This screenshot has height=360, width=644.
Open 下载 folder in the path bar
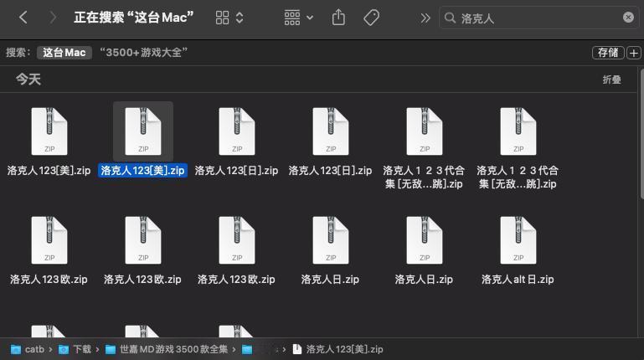75,349
